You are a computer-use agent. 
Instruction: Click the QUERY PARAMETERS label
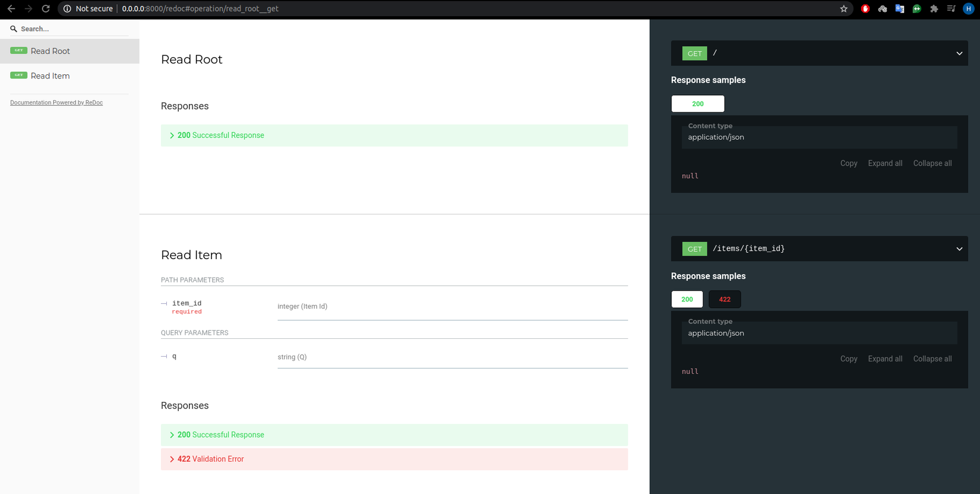pyautogui.click(x=195, y=333)
